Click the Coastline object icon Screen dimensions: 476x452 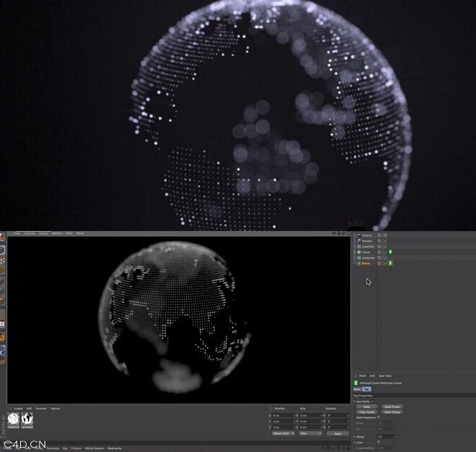point(359,247)
